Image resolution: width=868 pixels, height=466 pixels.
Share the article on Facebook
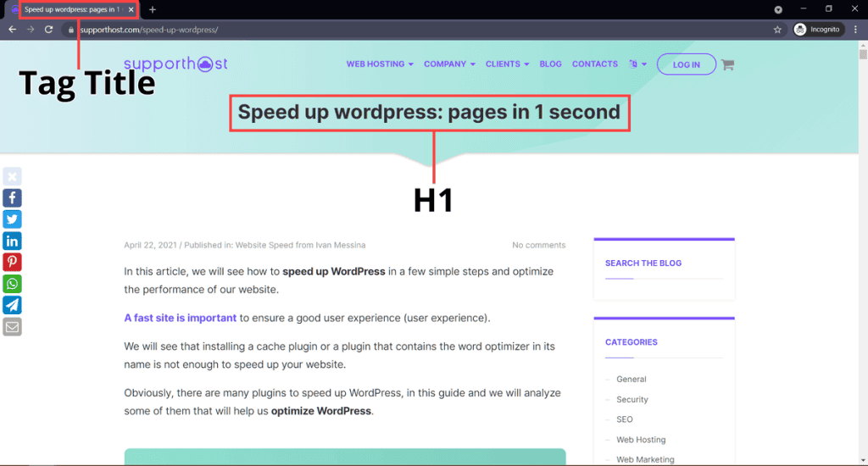point(12,198)
